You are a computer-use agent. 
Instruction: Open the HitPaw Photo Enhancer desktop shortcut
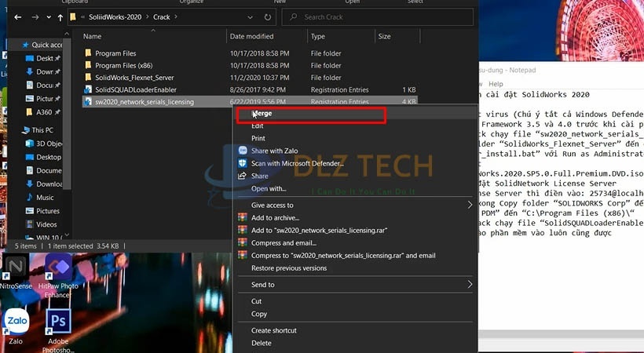[58, 276]
